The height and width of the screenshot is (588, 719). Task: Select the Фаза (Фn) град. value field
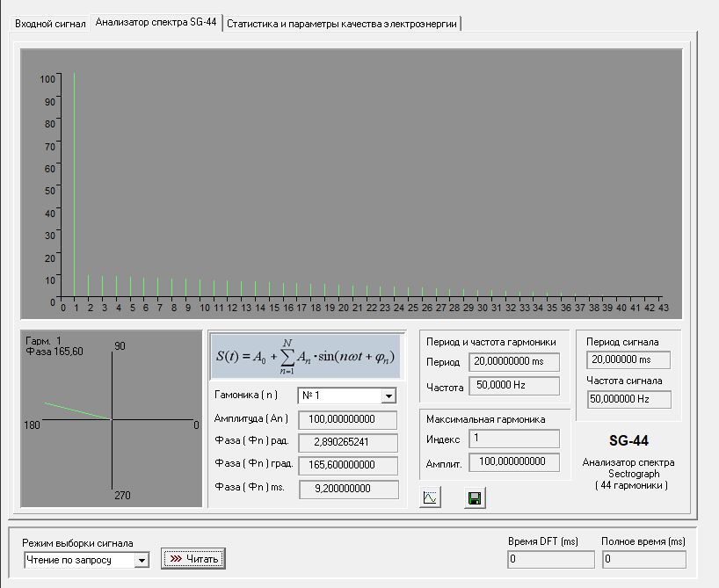(x=348, y=466)
